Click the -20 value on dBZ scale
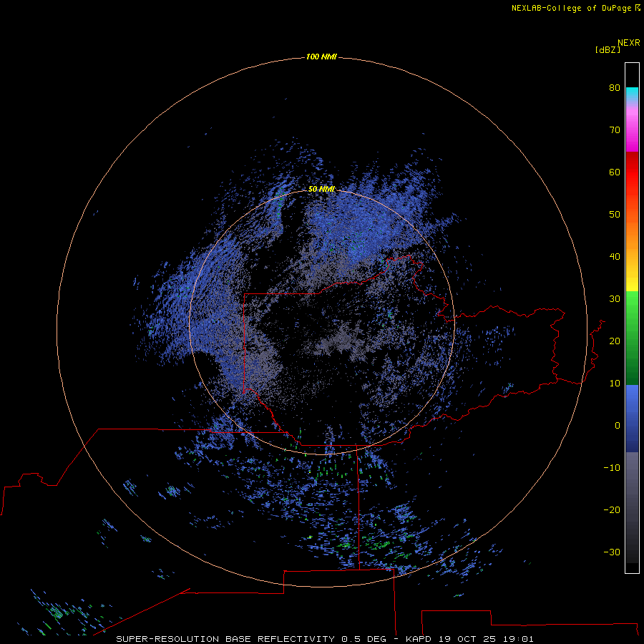The image size is (644, 644). pos(612,510)
